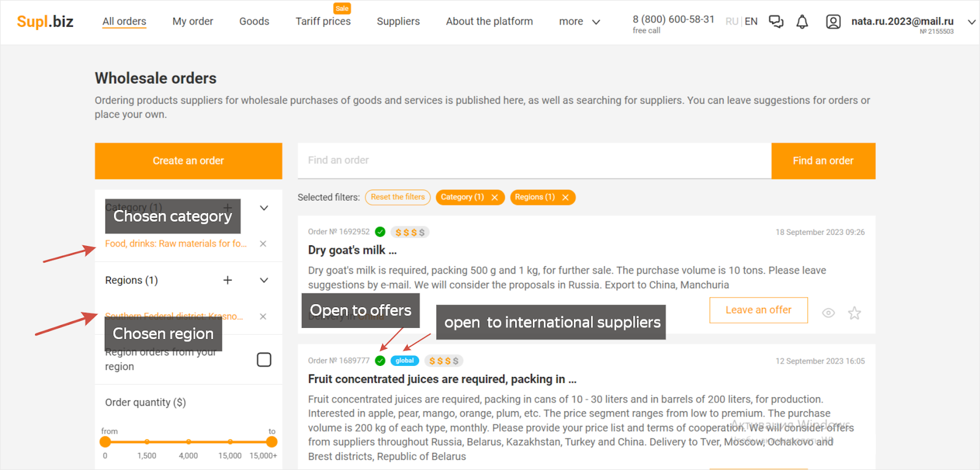The height and width of the screenshot is (470, 980).
Task: Add the Dry goat's milk order to favorites
Action: tap(854, 313)
